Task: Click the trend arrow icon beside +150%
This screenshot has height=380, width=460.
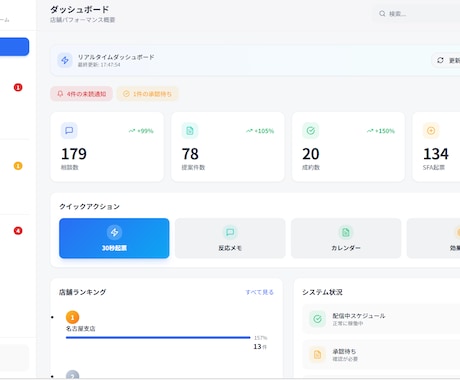Action: (x=370, y=131)
